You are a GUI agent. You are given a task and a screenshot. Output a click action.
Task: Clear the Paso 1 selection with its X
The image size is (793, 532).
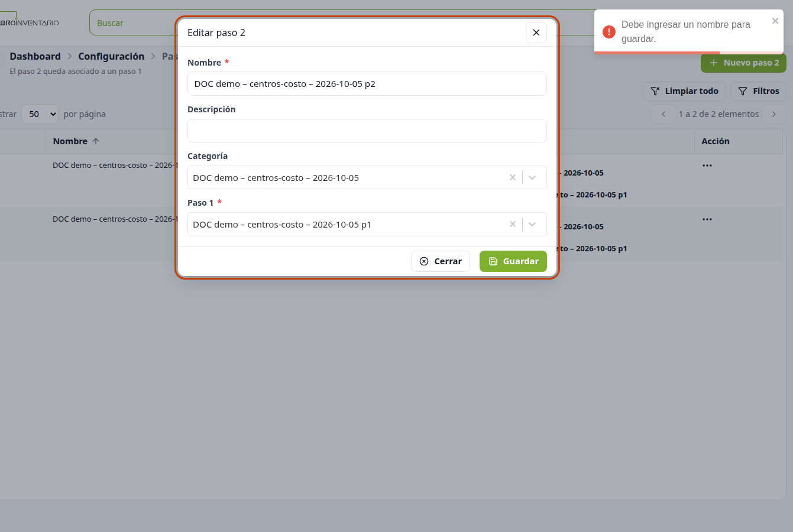(512, 224)
